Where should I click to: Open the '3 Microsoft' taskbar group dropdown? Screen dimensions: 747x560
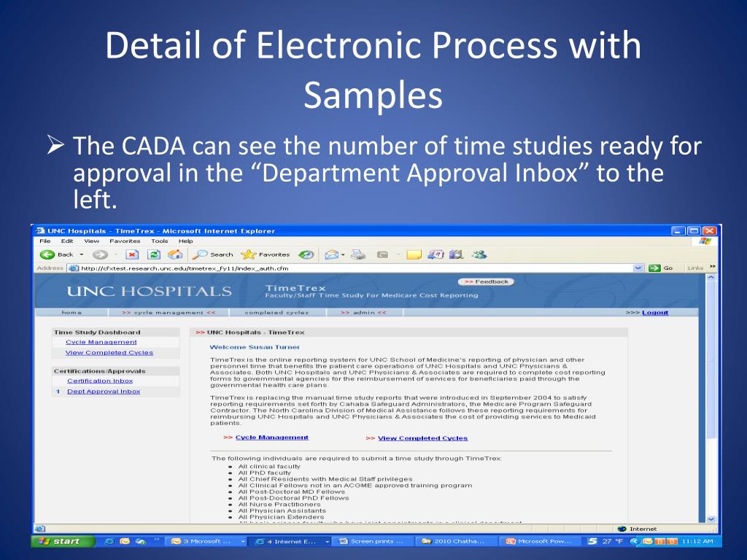pyautogui.click(x=242, y=542)
